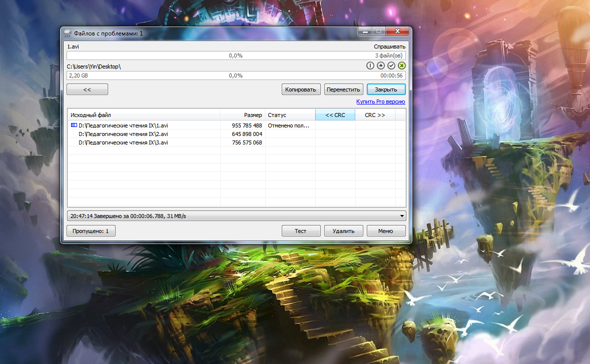Open the log dropdown arrow in the status bar
This screenshot has height=364, width=590.
click(402, 216)
